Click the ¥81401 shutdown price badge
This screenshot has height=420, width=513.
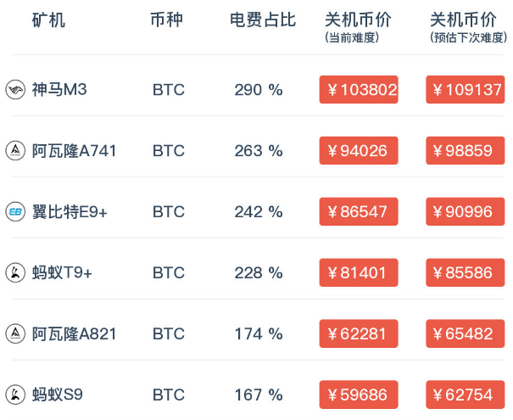coord(359,272)
